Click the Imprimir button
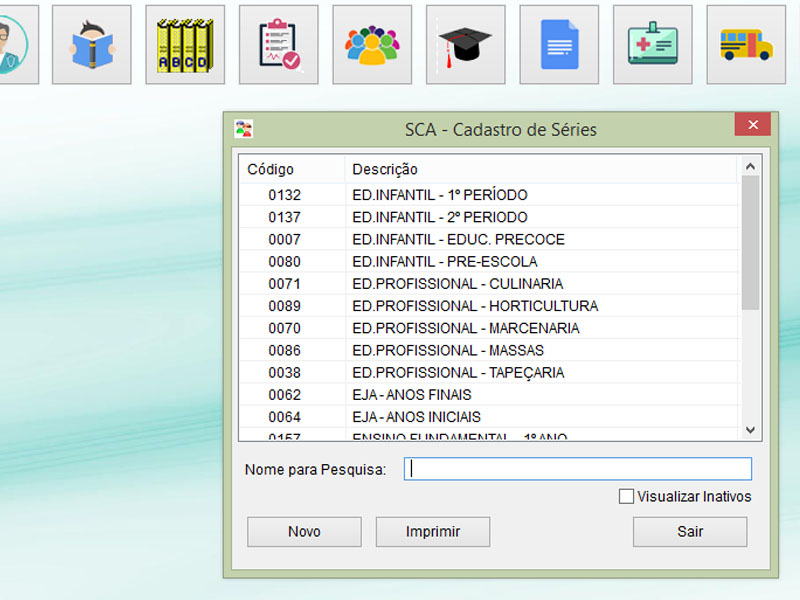Viewport: 800px width, 600px height. coord(432,532)
